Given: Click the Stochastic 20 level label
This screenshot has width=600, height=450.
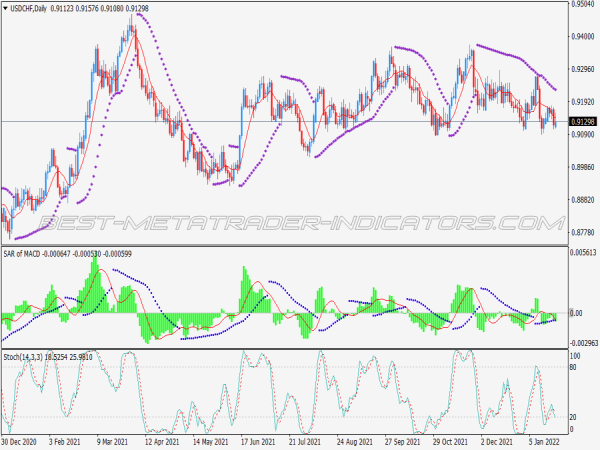Looking at the screenshot, I should coord(572,417).
